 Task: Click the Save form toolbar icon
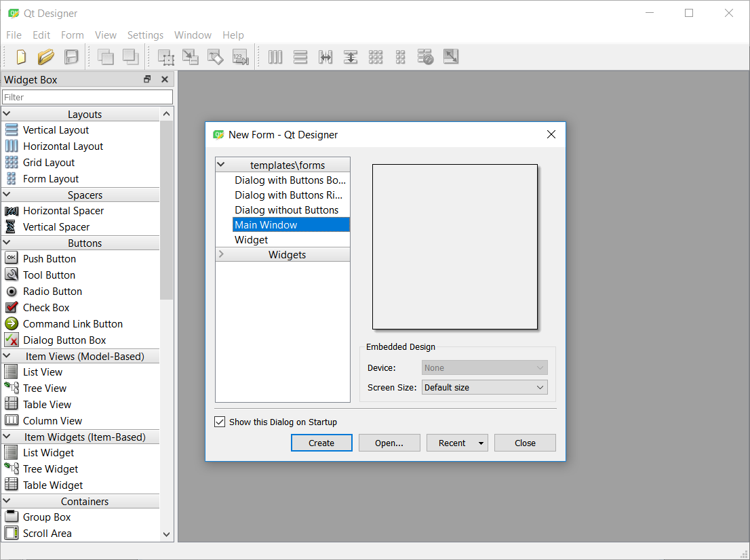point(71,57)
